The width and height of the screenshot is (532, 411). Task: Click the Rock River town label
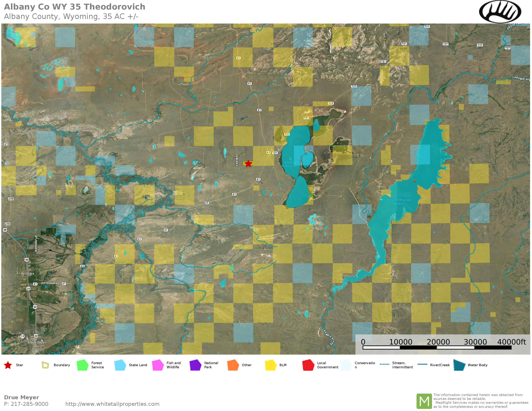[37, 342]
